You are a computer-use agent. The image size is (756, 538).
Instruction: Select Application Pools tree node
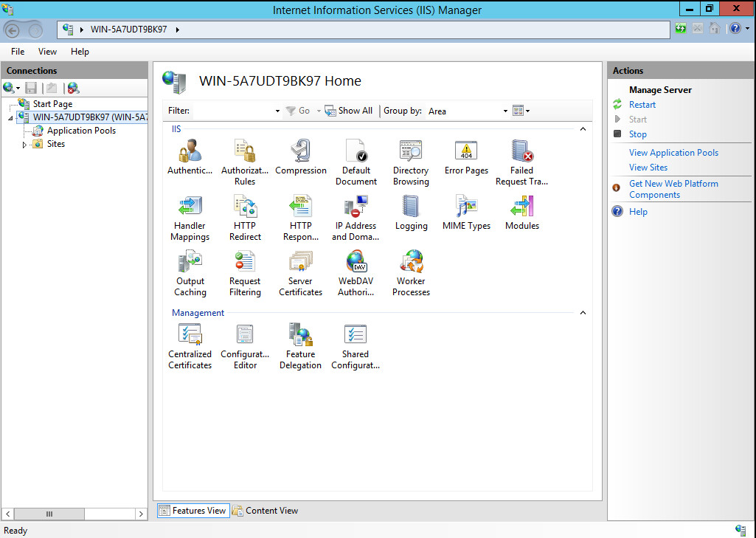click(81, 131)
